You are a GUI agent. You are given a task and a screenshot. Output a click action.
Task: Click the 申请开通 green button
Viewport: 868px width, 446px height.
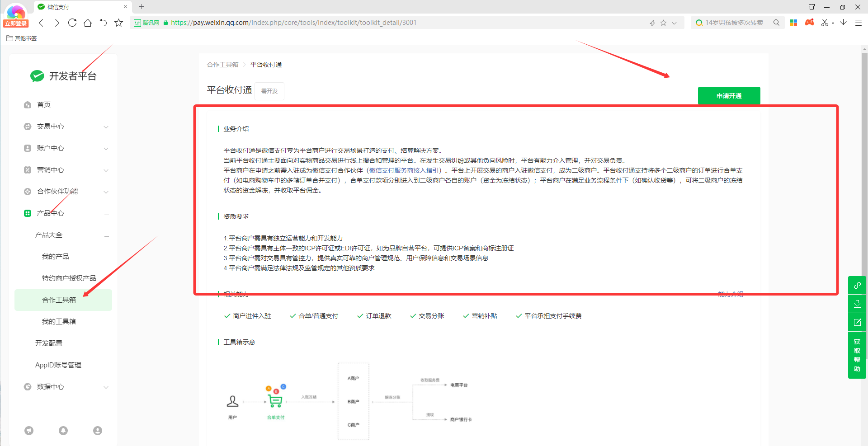pos(729,96)
